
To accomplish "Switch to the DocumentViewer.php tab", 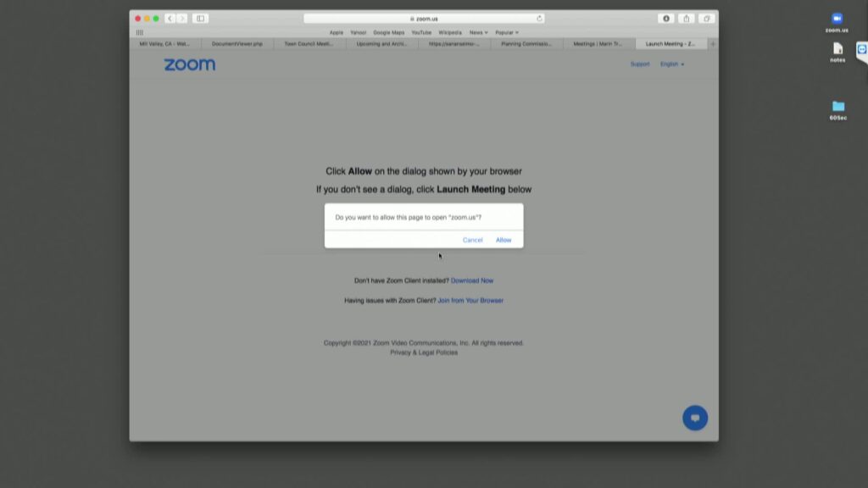I will pyautogui.click(x=237, y=44).
